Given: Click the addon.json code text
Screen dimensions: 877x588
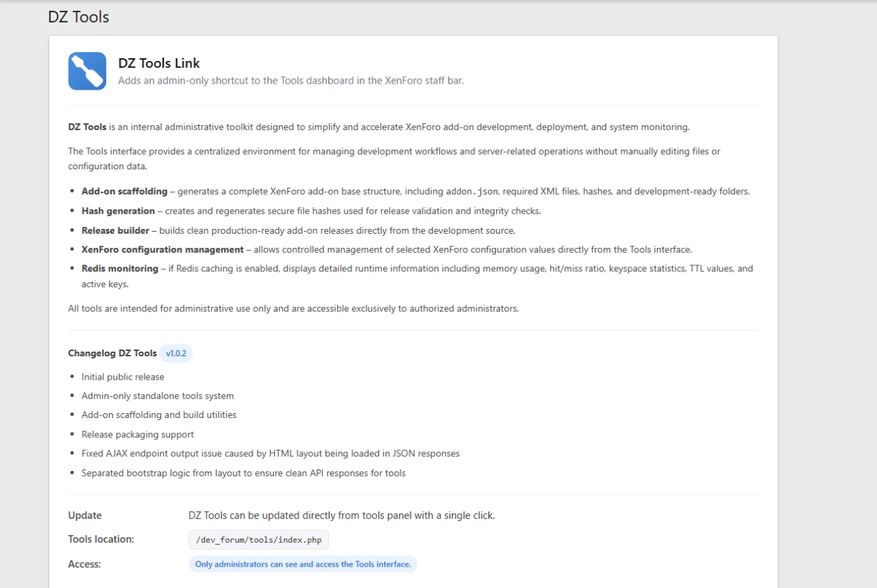Looking at the screenshot, I should pyautogui.click(x=472, y=192).
